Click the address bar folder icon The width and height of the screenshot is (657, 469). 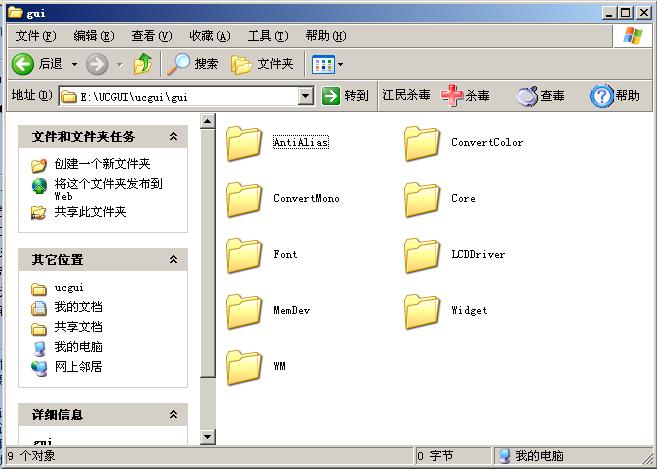click(69, 97)
